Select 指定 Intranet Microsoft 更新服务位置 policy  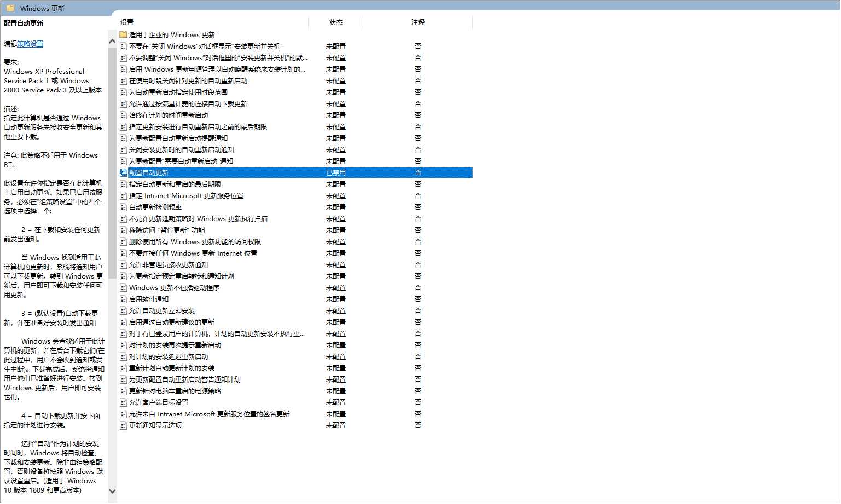click(186, 195)
